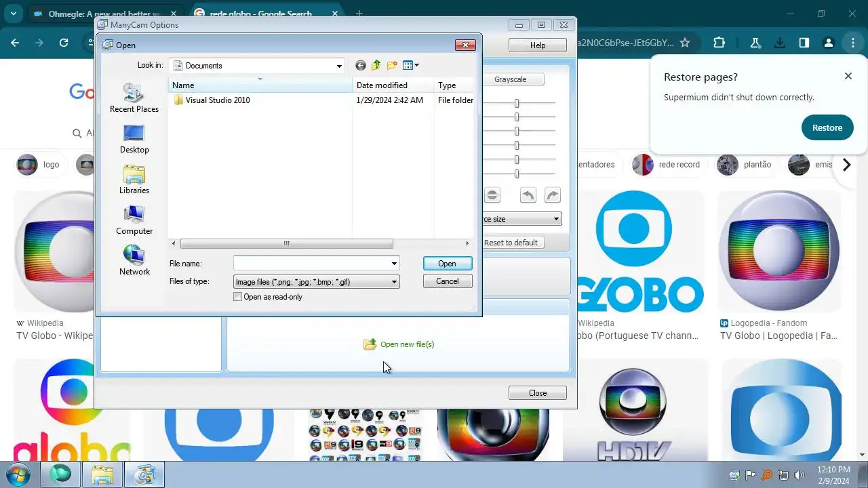Go up one folder level icon

tap(376, 66)
